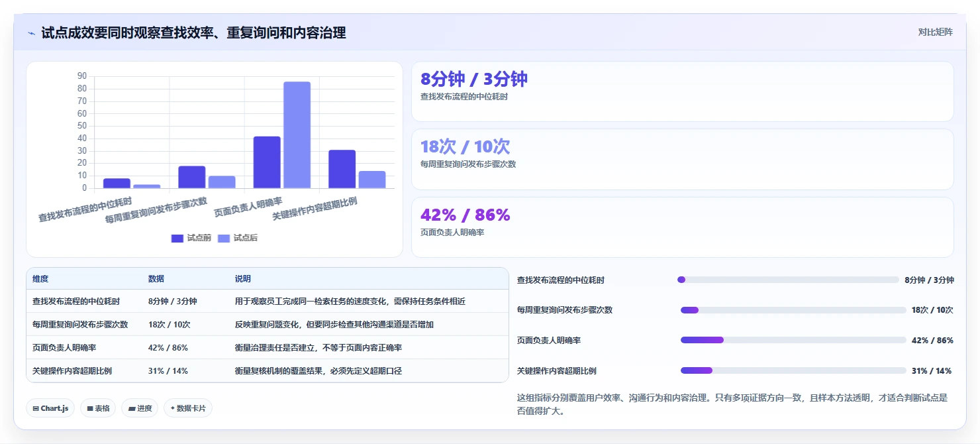
Task: Click the 对比矩阵 label in header
Action: click(935, 32)
